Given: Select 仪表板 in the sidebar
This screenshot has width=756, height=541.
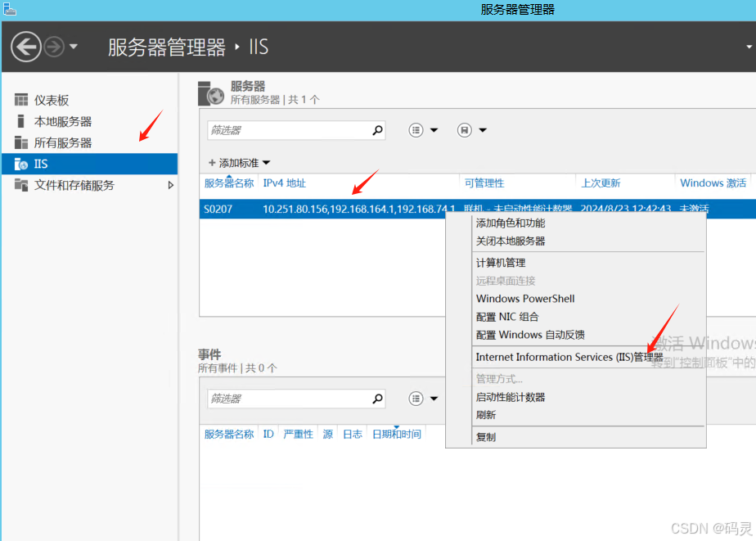Looking at the screenshot, I should point(52,101).
